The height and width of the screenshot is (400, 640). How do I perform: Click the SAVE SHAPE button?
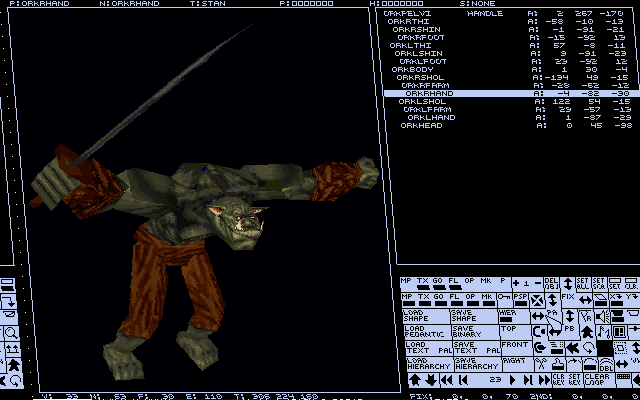point(474,316)
